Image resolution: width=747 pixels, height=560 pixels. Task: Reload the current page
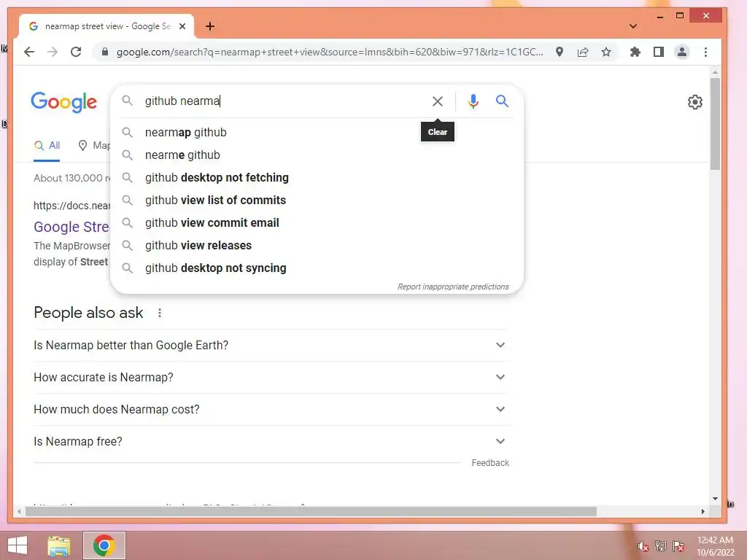[76, 52]
